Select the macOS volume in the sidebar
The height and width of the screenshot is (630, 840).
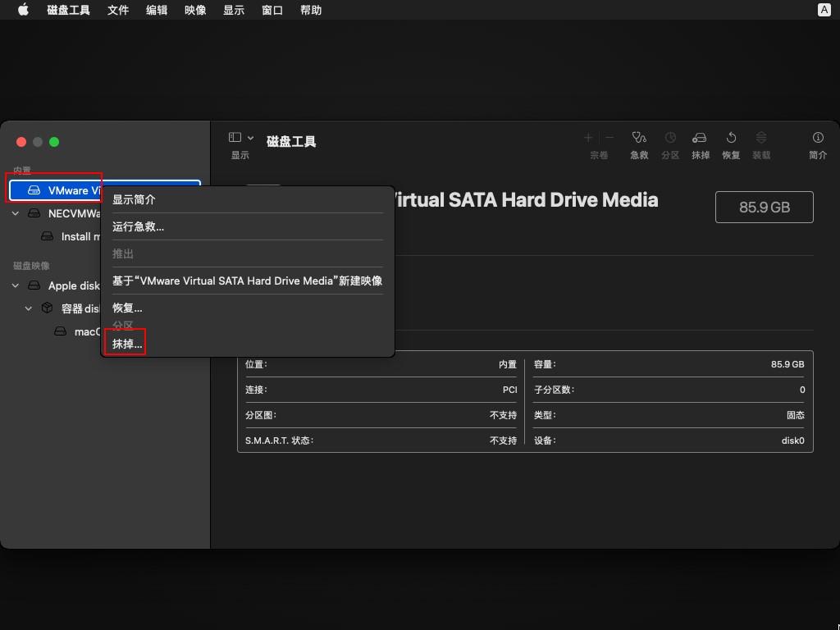(88, 331)
